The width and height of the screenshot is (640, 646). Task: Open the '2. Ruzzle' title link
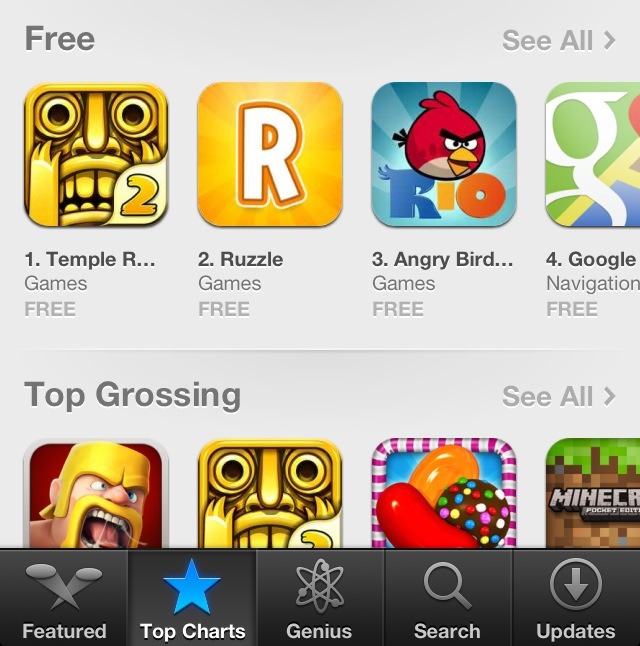(240, 260)
